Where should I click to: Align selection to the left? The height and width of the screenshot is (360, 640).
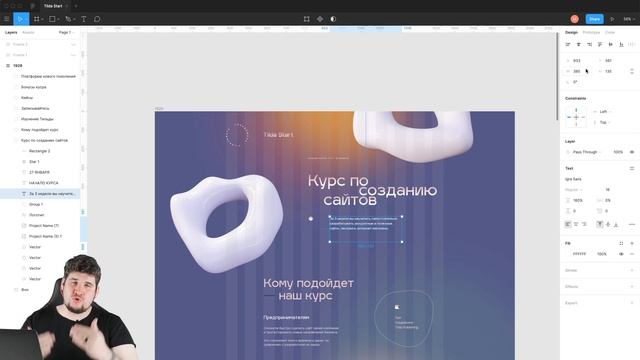(x=568, y=44)
